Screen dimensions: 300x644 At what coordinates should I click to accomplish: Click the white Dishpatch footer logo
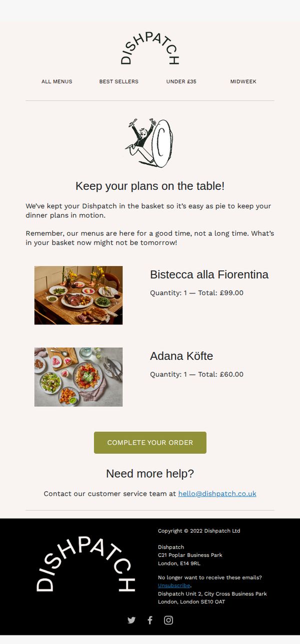(86, 564)
